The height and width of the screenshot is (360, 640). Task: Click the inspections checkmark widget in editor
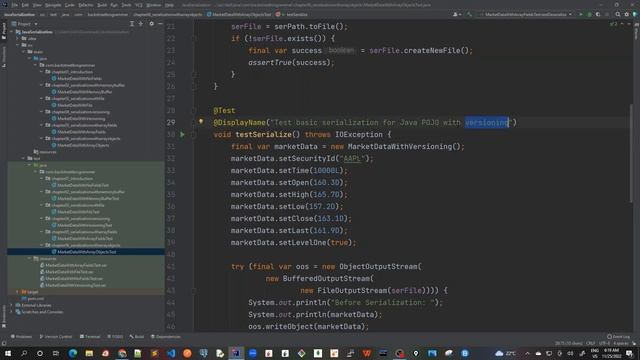click(613, 24)
